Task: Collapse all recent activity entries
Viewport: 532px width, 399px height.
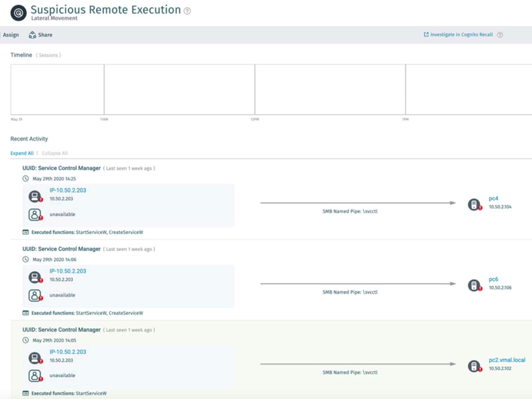Action: point(55,153)
